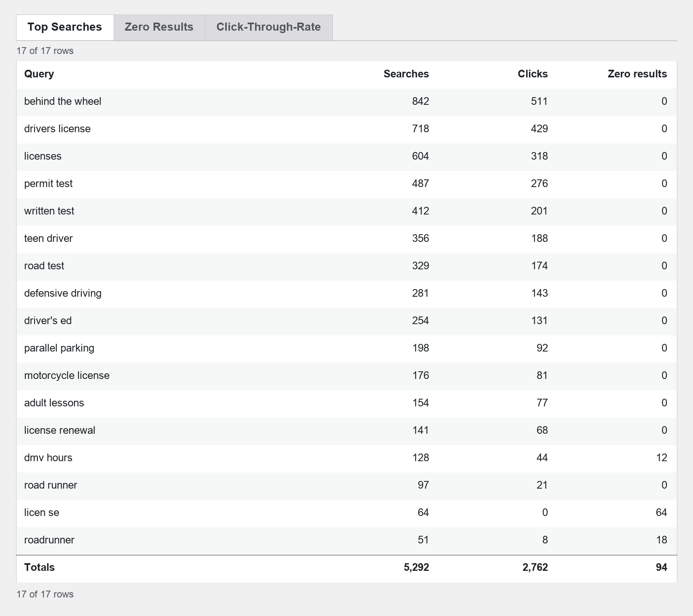This screenshot has width=693, height=616.
Task: Click the 2,762 total clicks
Action: click(535, 568)
